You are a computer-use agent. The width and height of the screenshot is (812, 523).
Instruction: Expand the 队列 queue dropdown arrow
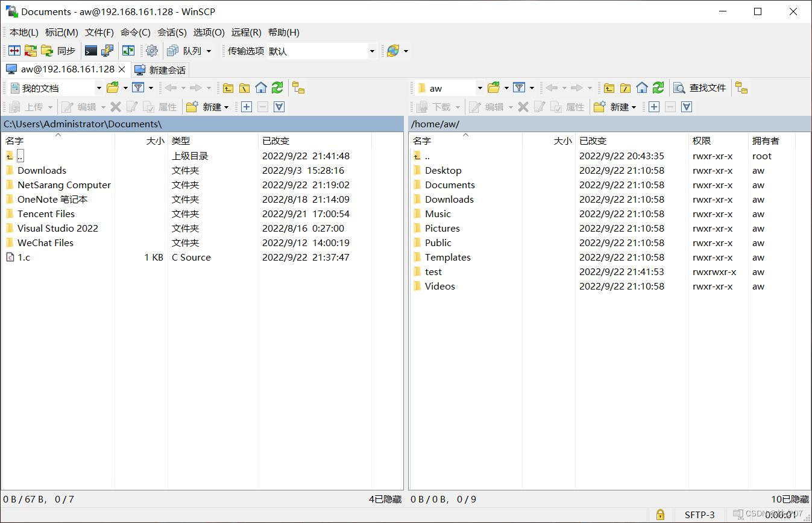[209, 51]
